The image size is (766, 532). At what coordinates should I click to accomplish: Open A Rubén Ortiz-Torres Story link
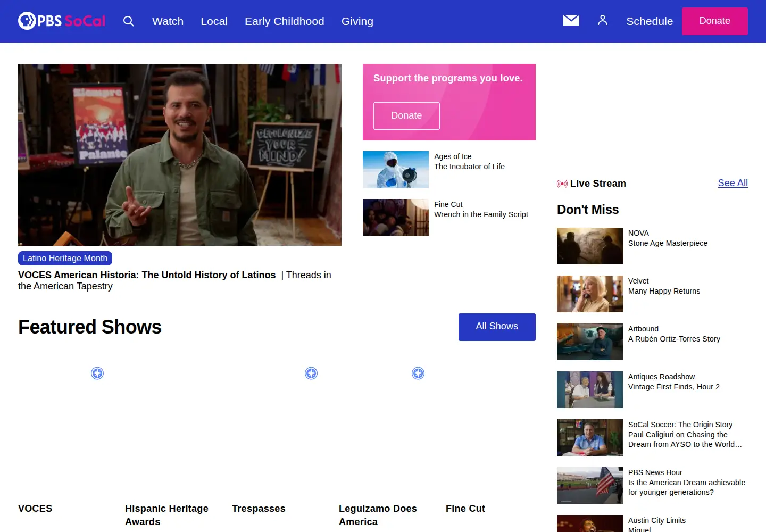coord(674,339)
